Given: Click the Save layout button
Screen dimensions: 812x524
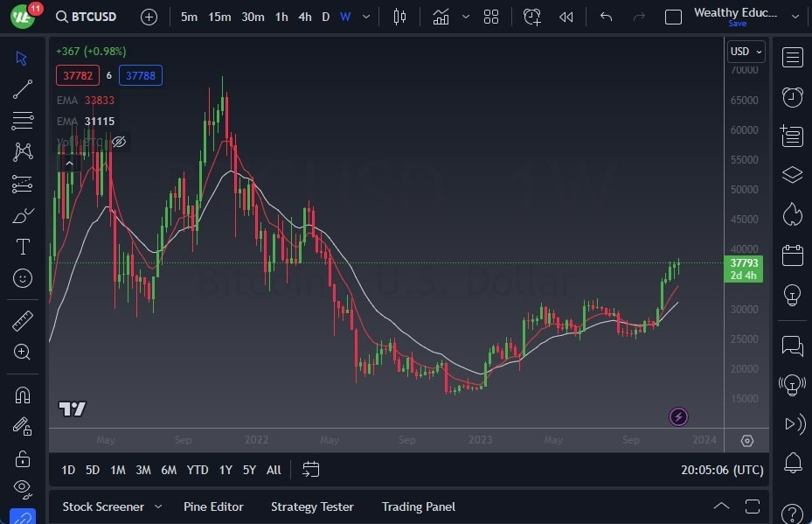Looking at the screenshot, I should click(739, 24).
